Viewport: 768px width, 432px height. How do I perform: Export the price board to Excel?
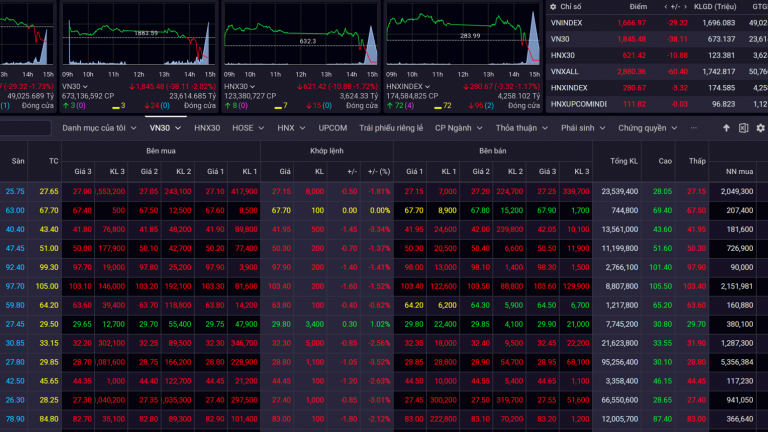pyautogui.click(x=744, y=128)
